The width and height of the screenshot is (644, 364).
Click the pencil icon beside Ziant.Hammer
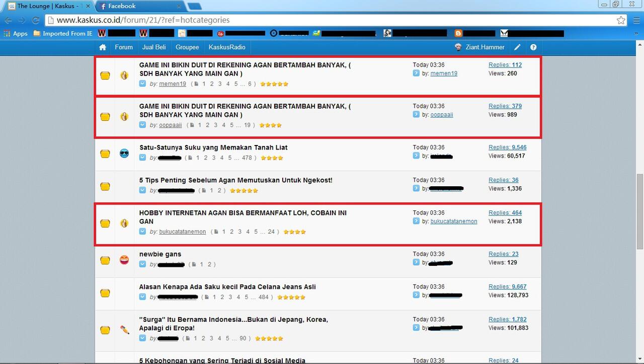(x=517, y=47)
